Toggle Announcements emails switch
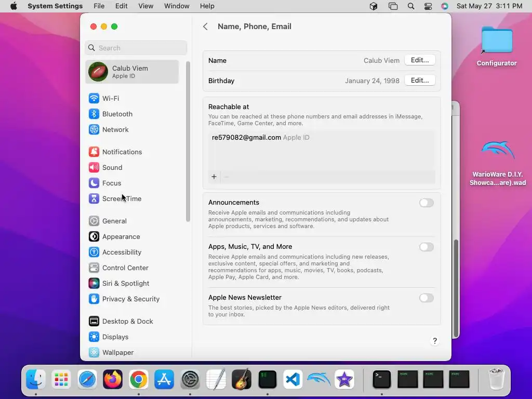The height and width of the screenshot is (399, 532). [x=427, y=203]
